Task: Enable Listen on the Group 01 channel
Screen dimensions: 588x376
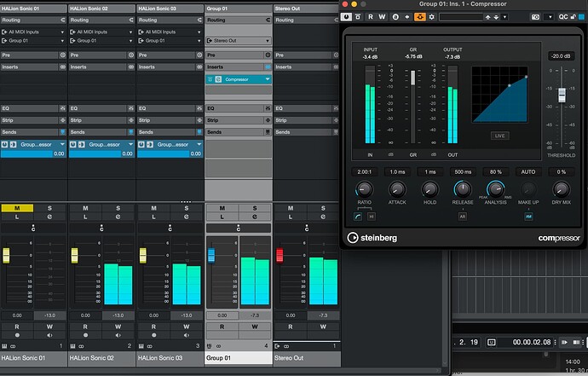Action: pyautogui.click(x=222, y=218)
